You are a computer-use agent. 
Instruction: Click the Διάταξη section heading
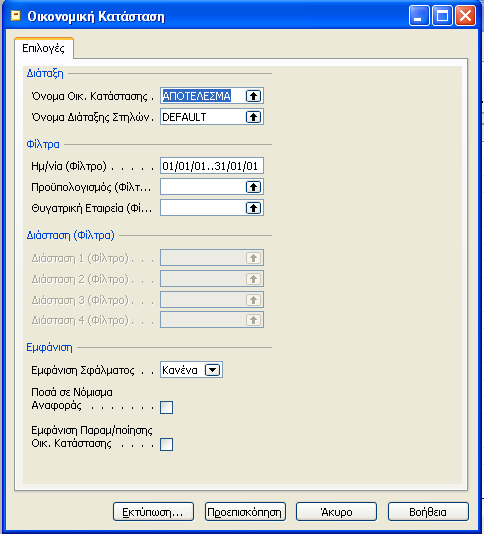pos(45,73)
